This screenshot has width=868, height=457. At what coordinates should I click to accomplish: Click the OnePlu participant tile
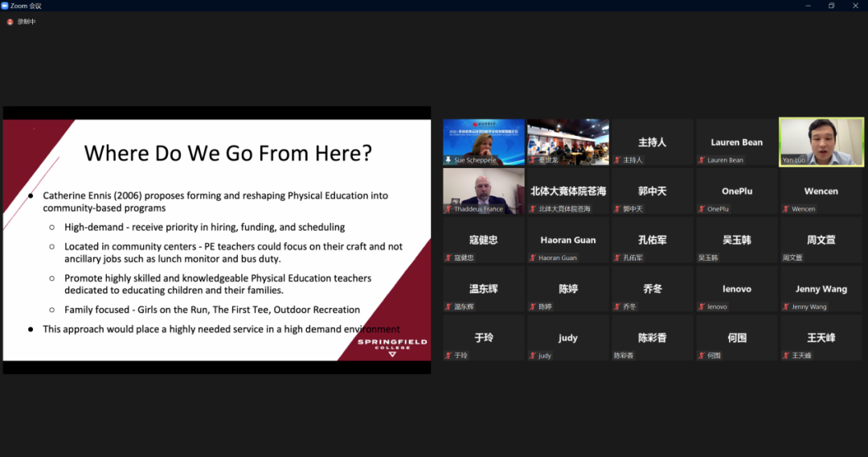click(x=736, y=191)
